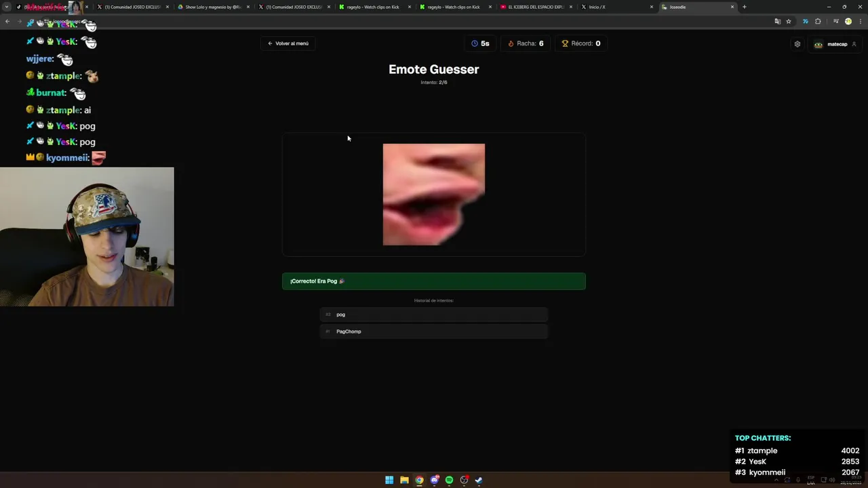
Task: Select the PagChomp attempt history row
Action: click(434, 331)
